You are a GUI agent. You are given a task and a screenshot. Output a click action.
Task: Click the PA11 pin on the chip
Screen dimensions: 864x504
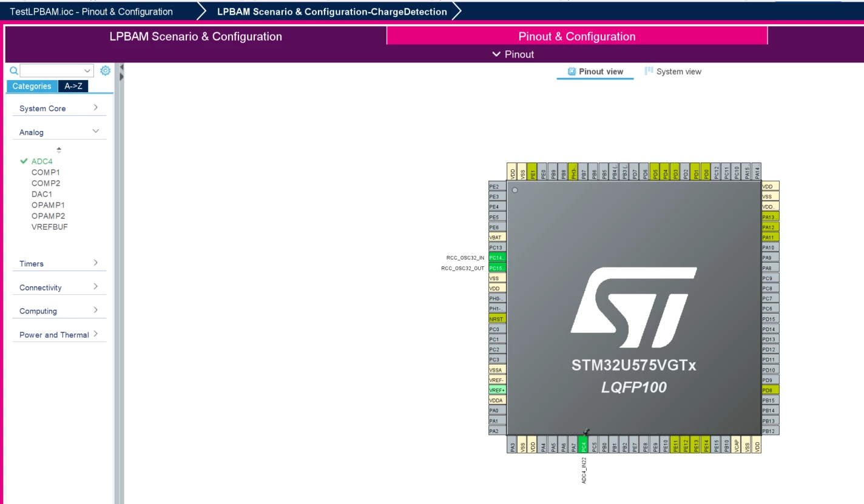(x=771, y=237)
